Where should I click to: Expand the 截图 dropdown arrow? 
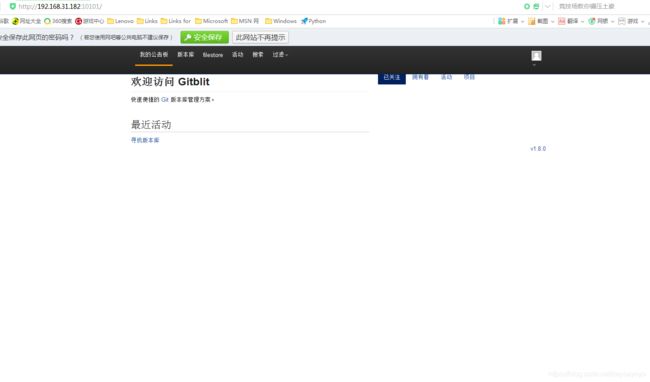(553, 22)
